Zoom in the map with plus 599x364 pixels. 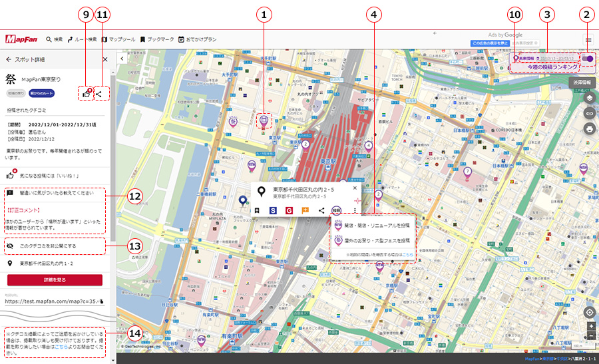[x=591, y=326]
